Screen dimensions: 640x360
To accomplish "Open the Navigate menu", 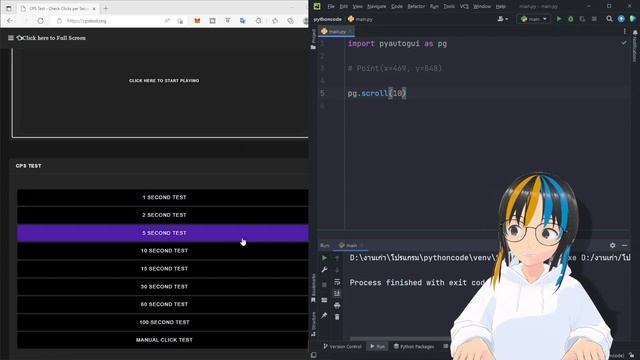I will [x=377, y=7].
